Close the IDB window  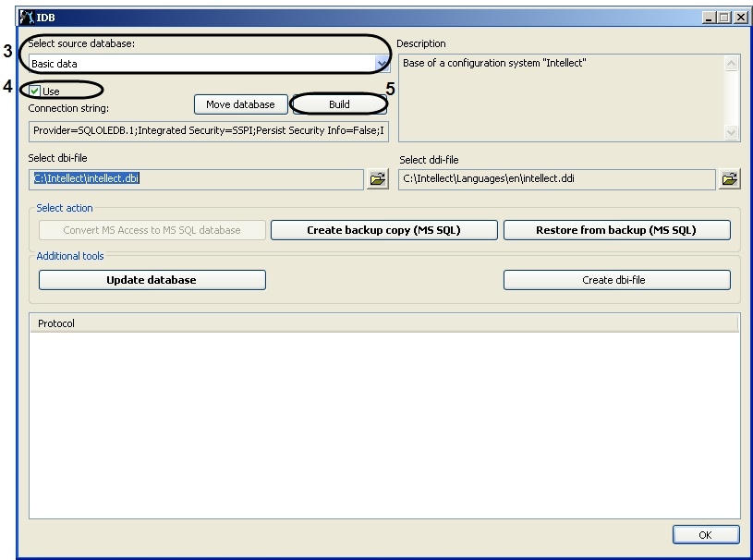click(x=741, y=18)
